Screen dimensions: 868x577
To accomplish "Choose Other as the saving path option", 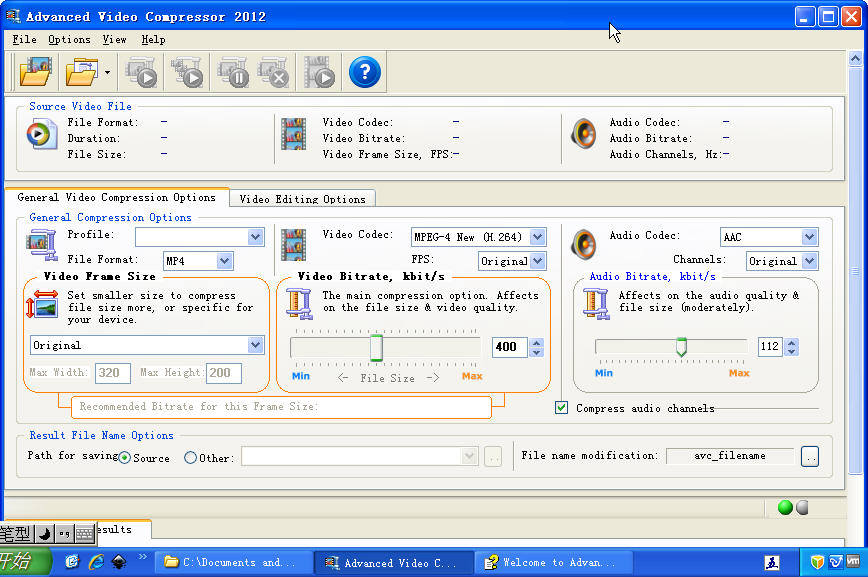I will pyautogui.click(x=190, y=456).
